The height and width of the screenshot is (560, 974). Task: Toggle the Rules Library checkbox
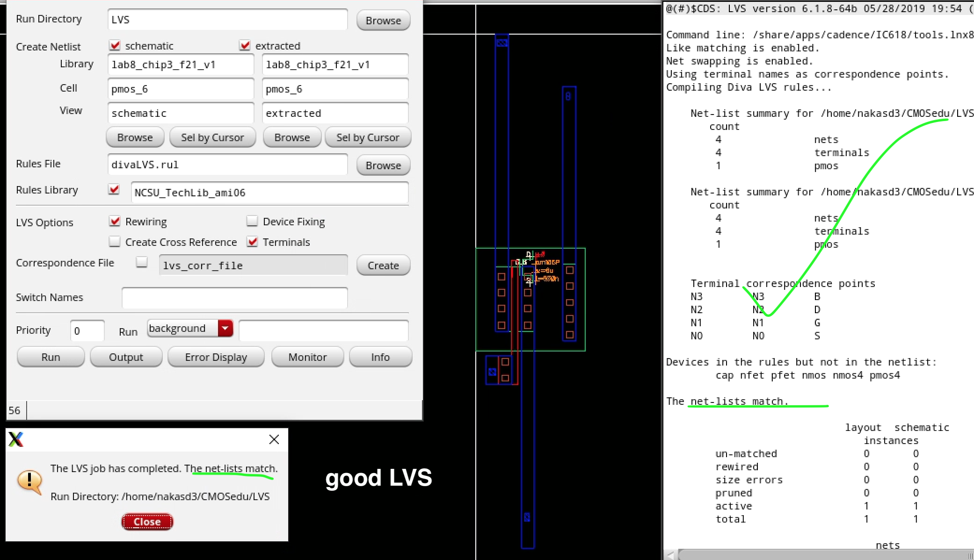pyautogui.click(x=114, y=189)
